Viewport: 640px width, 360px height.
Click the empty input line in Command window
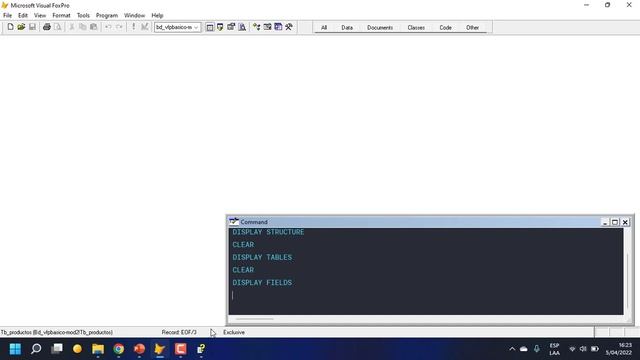click(426, 295)
